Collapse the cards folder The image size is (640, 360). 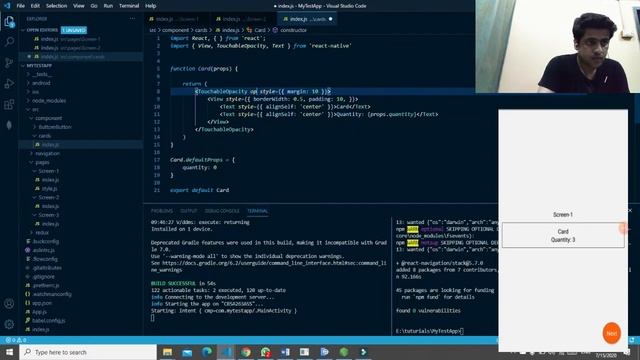tap(44, 136)
